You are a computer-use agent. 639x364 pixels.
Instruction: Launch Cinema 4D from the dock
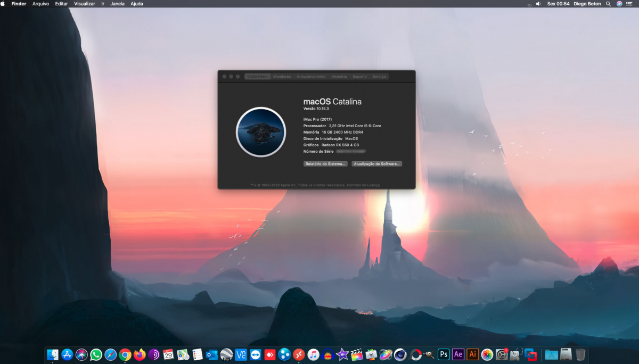[x=400, y=354]
